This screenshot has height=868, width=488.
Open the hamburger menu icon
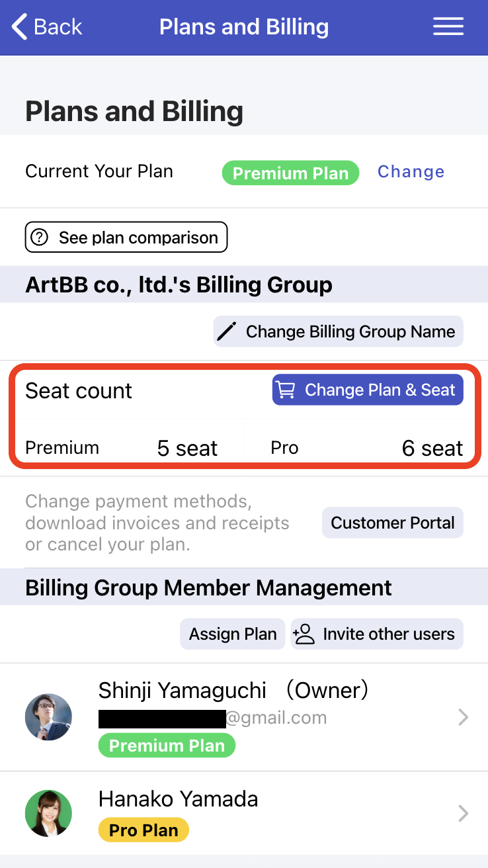tap(448, 26)
